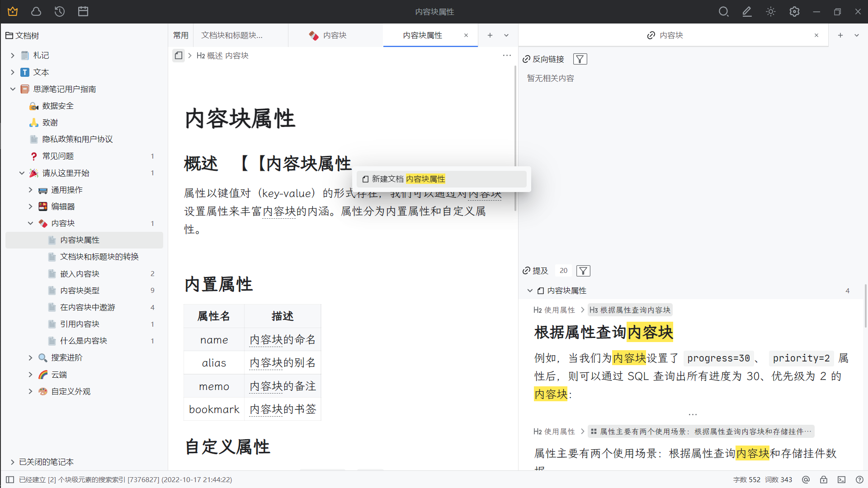Open the help icon in status bar
The image size is (868, 488).
859,479
